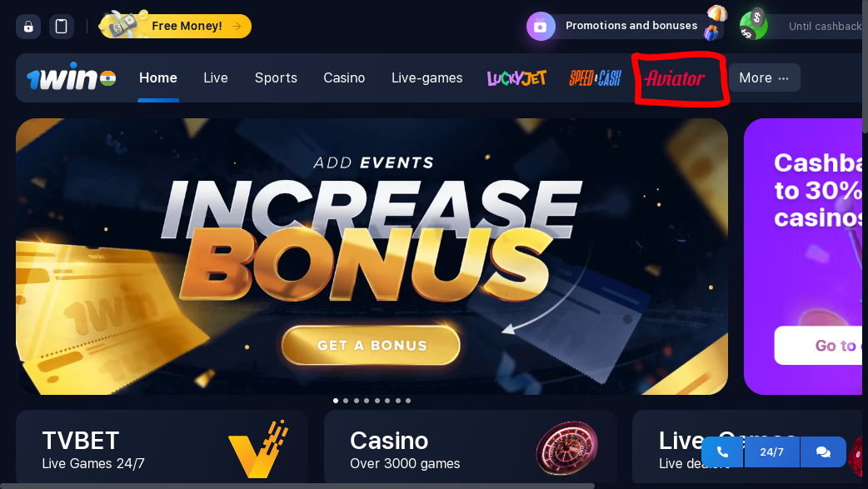Select the second banner carousel dot
The width and height of the screenshot is (868, 489).
point(346,401)
